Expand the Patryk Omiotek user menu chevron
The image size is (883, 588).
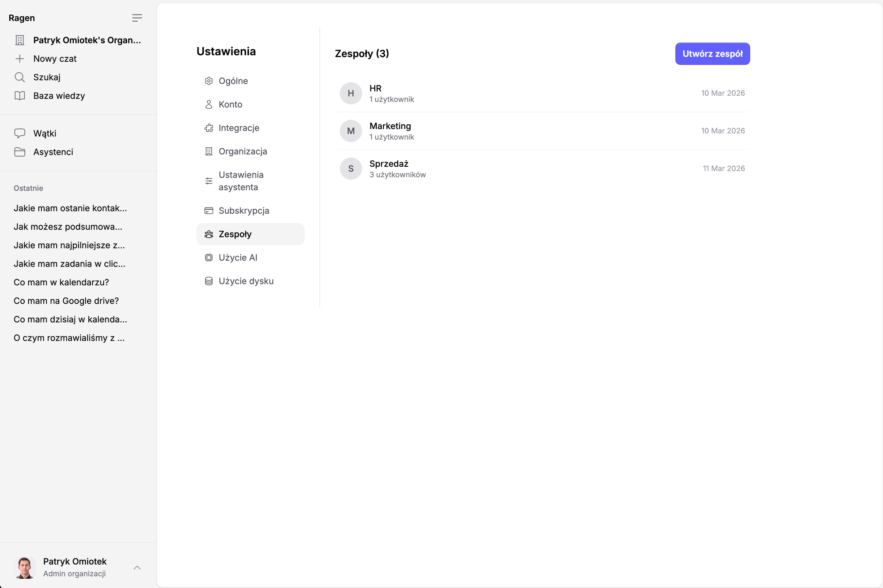point(137,567)
